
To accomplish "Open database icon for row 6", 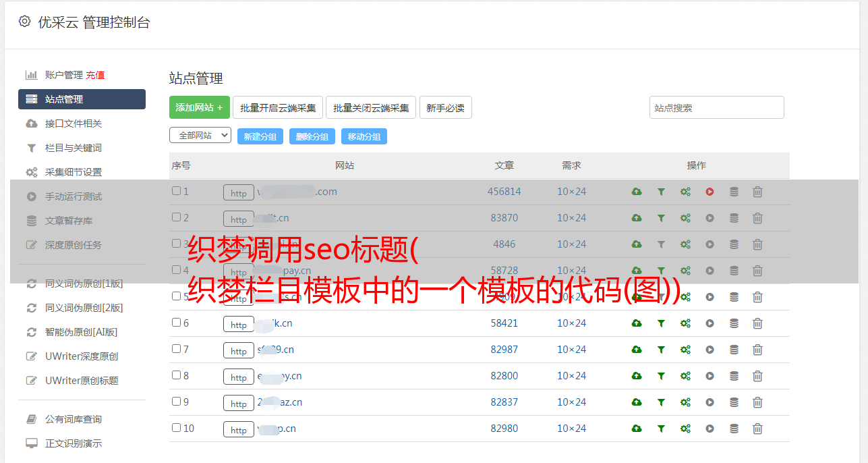I will point(734,323).
